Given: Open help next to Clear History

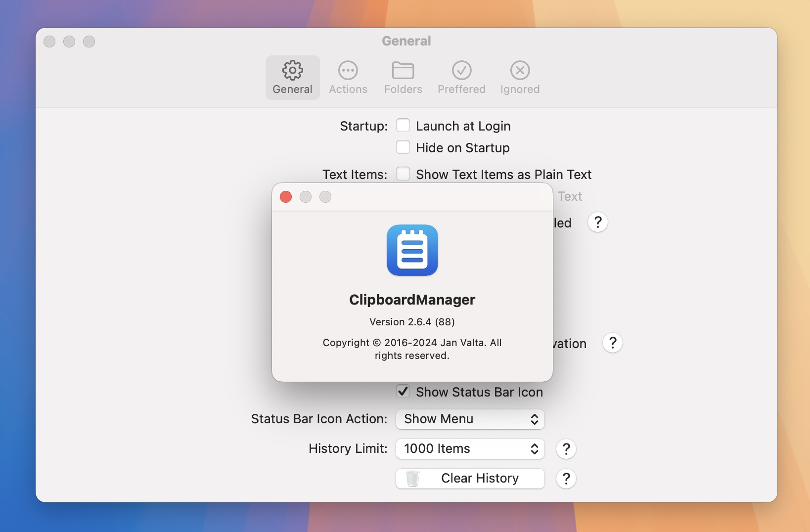Looking at the screenshot, I should tap(566, 479).
